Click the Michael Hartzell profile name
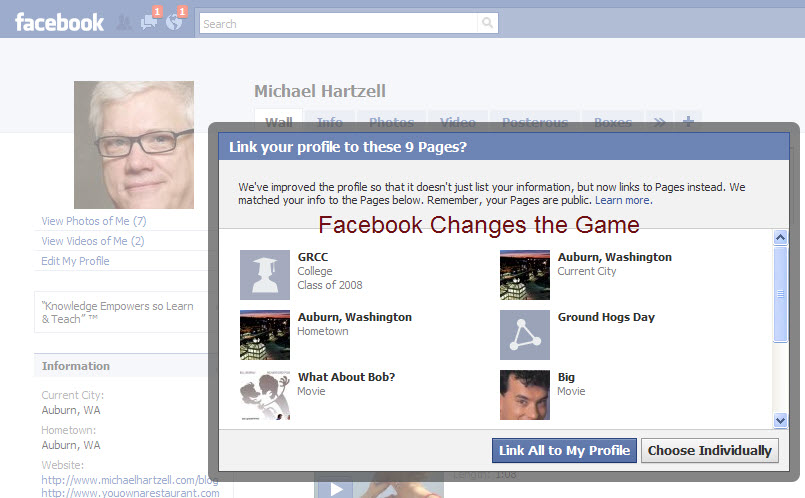This screenshot has width=805, height=498. (x=320, y=91)
